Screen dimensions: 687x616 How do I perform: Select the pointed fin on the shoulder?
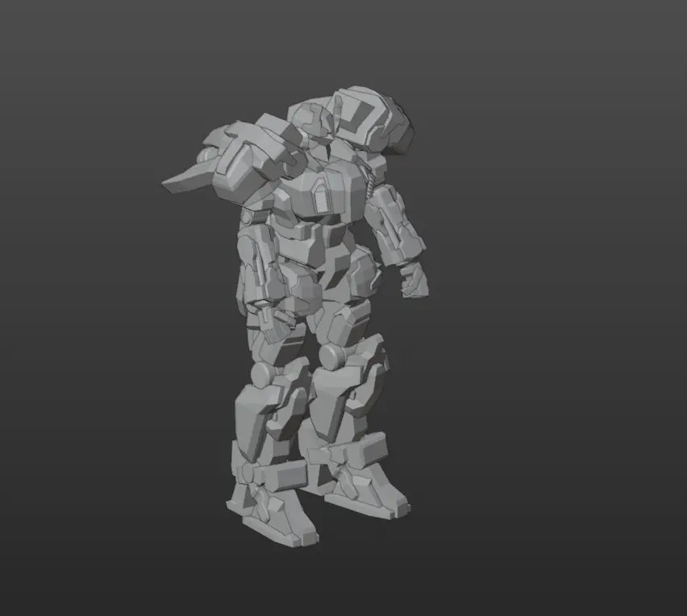point(185,180)
